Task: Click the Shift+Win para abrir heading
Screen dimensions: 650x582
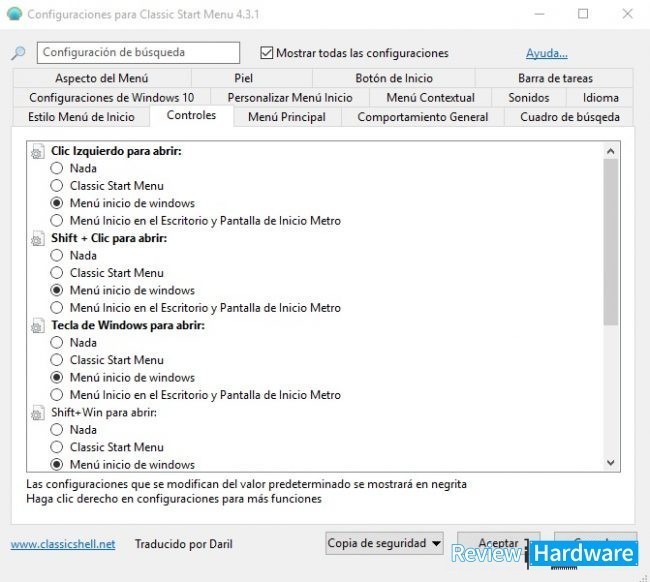Action: click(104, 412)
